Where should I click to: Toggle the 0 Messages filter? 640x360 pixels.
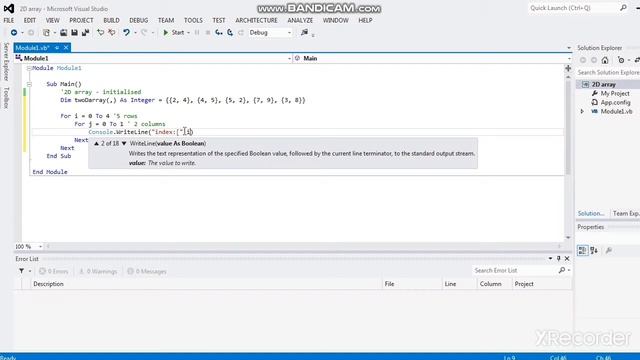pyautogui.click(x=147, y=271)
